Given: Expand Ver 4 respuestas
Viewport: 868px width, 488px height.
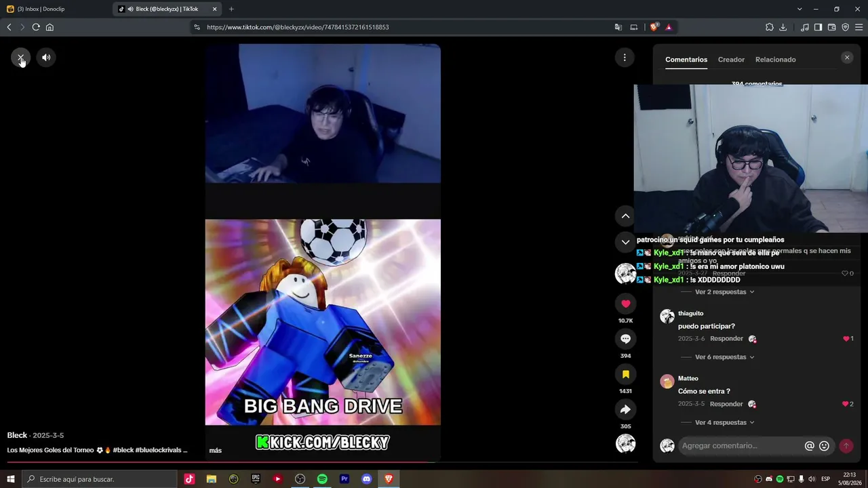Looking at the screenshot, I should (724, 423).
